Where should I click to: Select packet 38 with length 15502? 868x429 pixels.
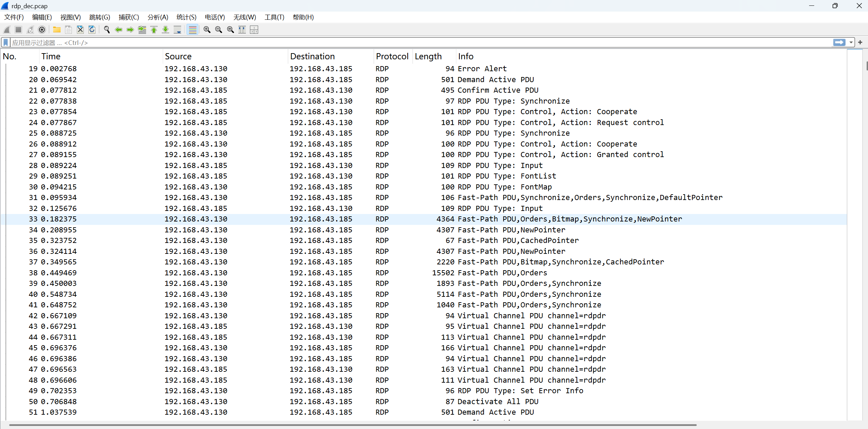341,273
